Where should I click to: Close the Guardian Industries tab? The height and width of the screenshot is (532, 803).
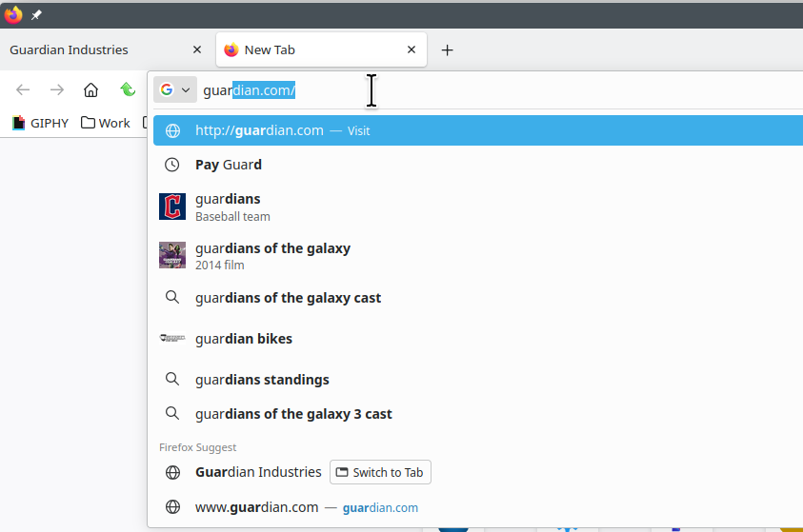click(197, 50)
